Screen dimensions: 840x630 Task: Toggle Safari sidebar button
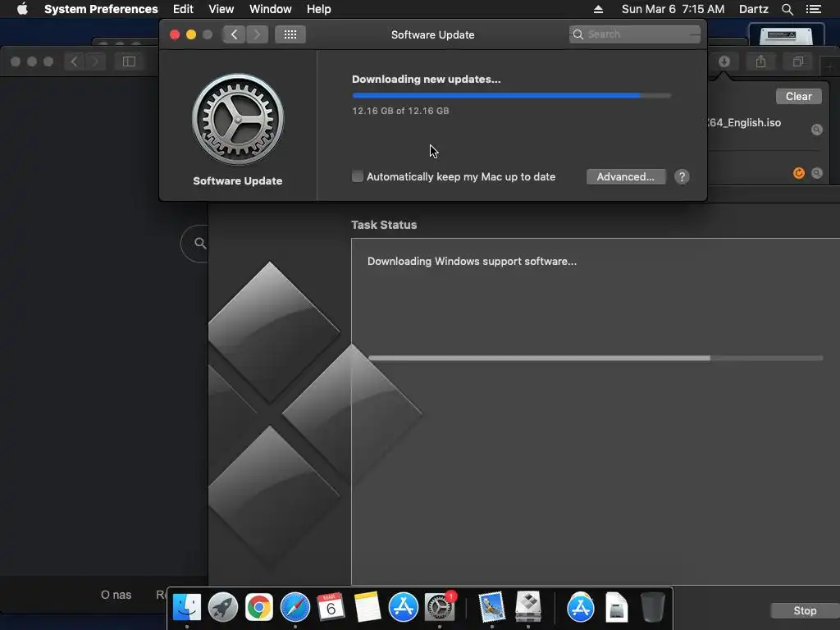pyautogui.click(x=129, y=62)
